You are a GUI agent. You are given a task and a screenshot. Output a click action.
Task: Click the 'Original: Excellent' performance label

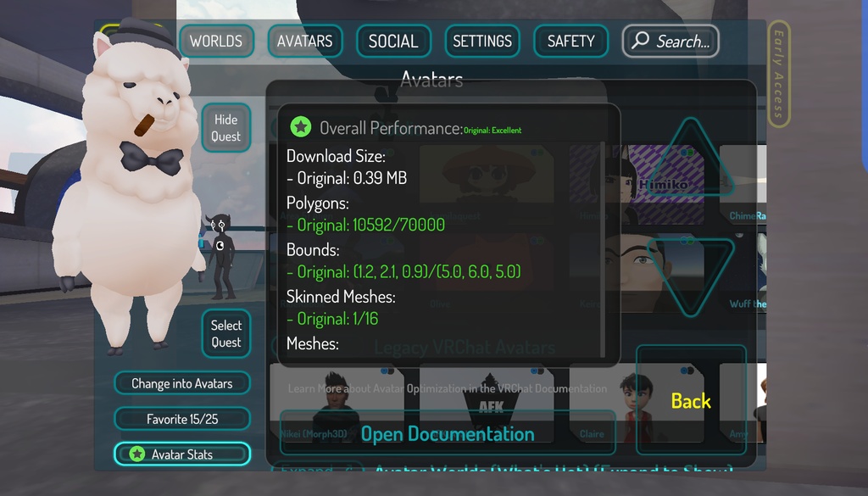click(492, 130)
